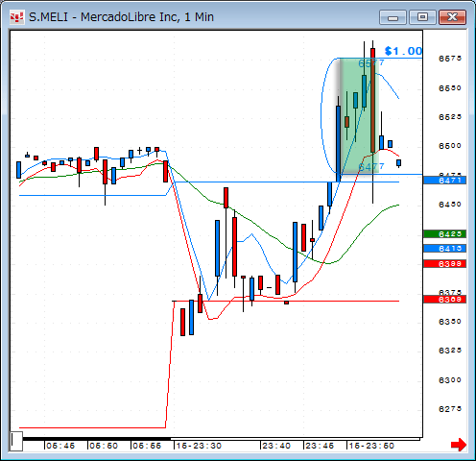Minimize the S.MELI chart window
The image size is (476, 461).
pyautogui.click(x=393, y=17)
